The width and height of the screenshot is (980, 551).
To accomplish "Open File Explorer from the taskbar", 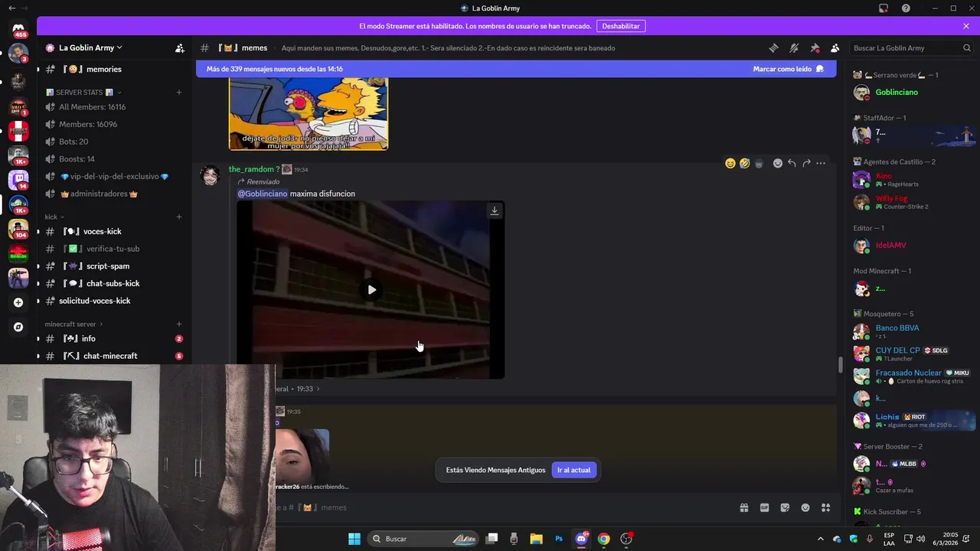I will coord(536,539).
